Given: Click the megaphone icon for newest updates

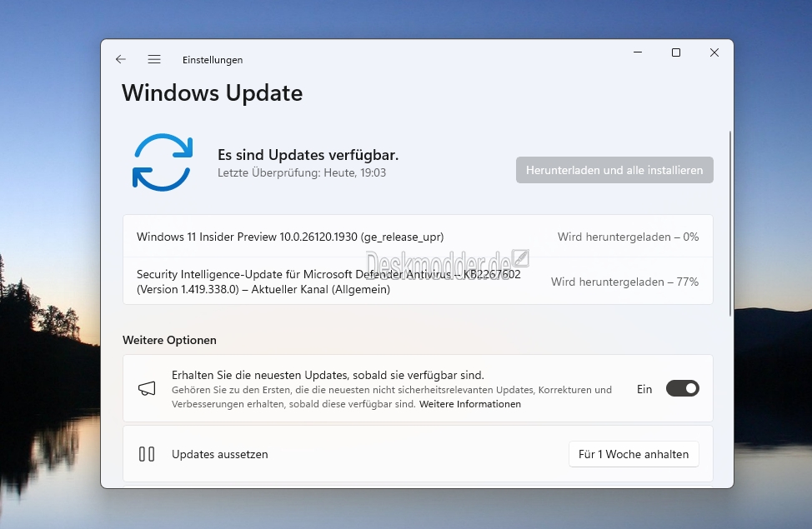Looking at the screenshot, I should (147, 389).
